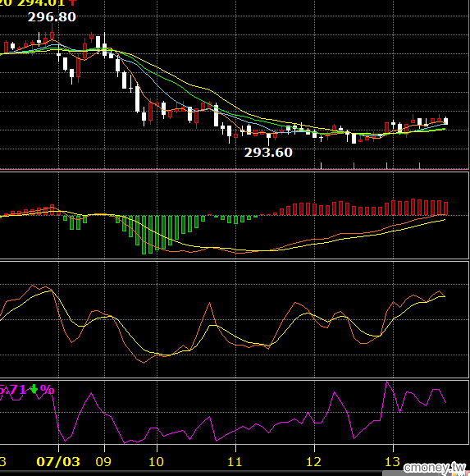Image resolution: width=470 pixels, height=476 pixels.
Task: Click the orange tick marker under price chart
Action: 419,166
